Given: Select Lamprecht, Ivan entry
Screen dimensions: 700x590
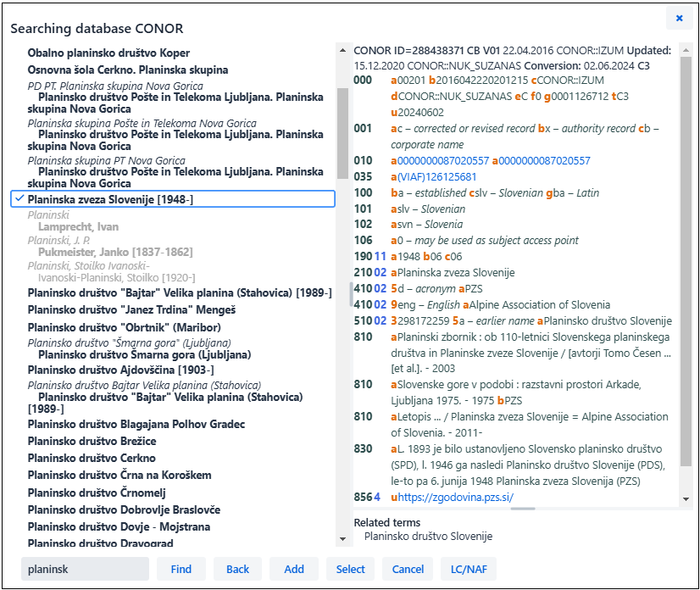Looking at the screenshot, I should (79, 227).
